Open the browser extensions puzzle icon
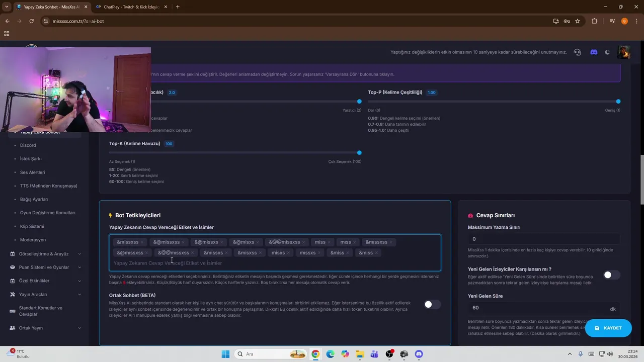 point(595,21)
